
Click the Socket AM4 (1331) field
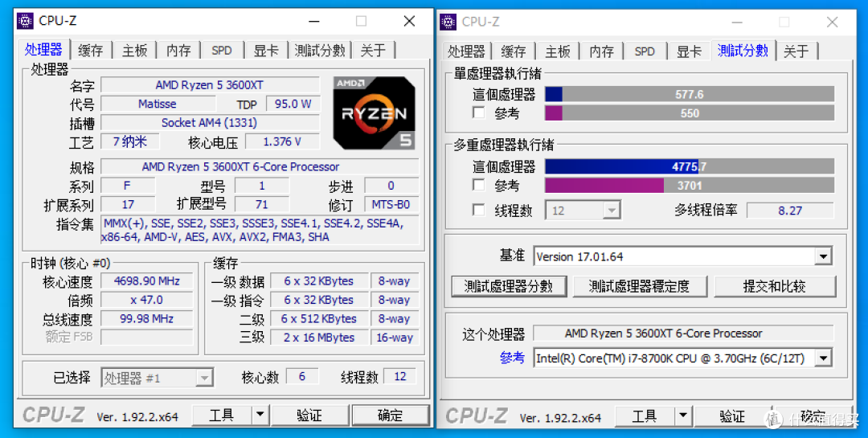[x=210, y=122]
